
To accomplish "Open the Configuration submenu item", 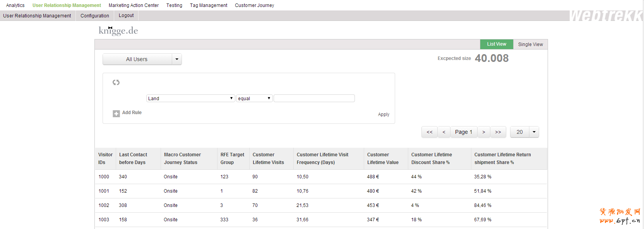I will tap(95, 16).
